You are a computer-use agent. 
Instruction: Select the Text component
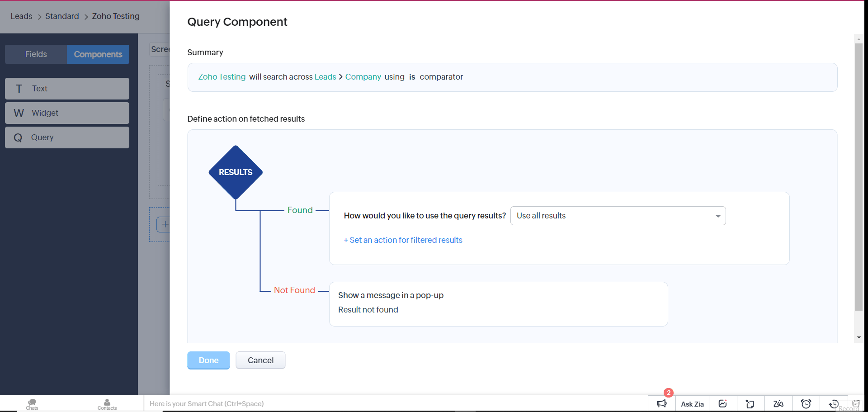coord(67,89)
